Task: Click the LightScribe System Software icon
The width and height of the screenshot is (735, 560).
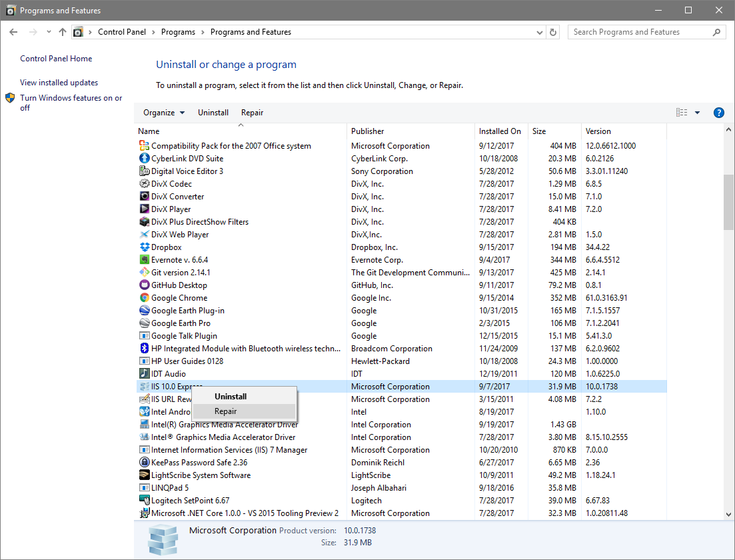Action: click(145, 475)
